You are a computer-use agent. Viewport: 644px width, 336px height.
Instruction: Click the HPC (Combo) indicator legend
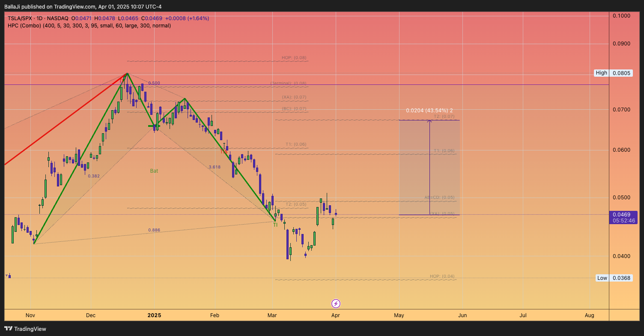(89, 26)
